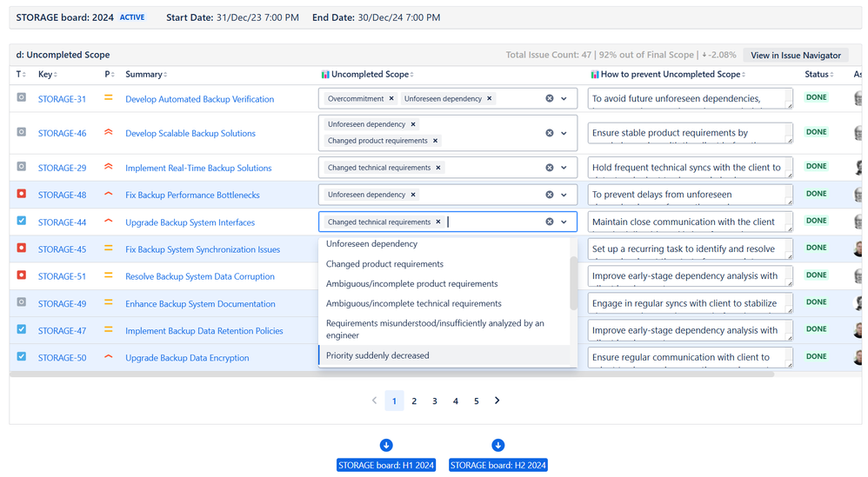Collapse the Uncompleted Scope dropdown for STORAGE-44
Viewport: 868px width, 477px height.
pos(564,222)
